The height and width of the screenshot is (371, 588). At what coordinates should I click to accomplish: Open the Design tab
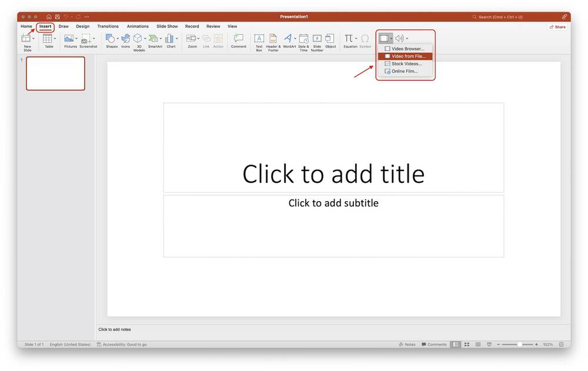[x=83, y=26]
